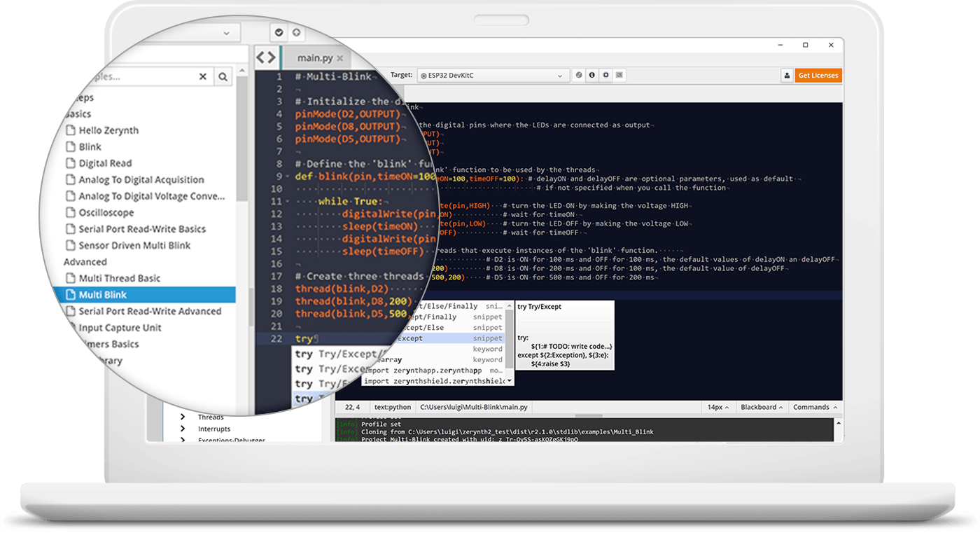Click the first device icon right of Target
This screenshot has width=980, height=547.
[x=579, y=75]
